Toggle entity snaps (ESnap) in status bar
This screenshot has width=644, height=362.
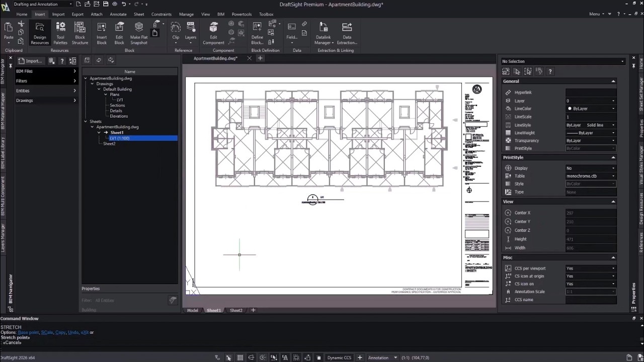pyautogui.click(x=274, y=357)
